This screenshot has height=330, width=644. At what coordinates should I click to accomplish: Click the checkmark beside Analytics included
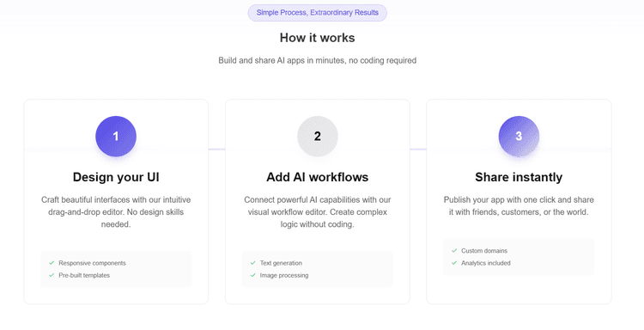pyautogui.click(x=454, y=263)
